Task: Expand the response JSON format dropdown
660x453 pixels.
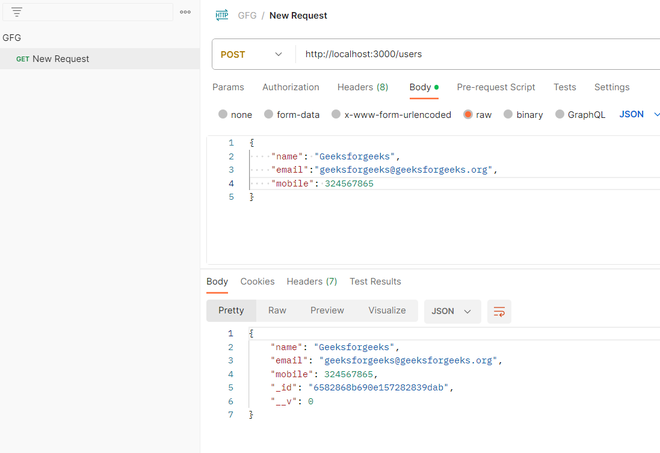Action: click(452, 312)
